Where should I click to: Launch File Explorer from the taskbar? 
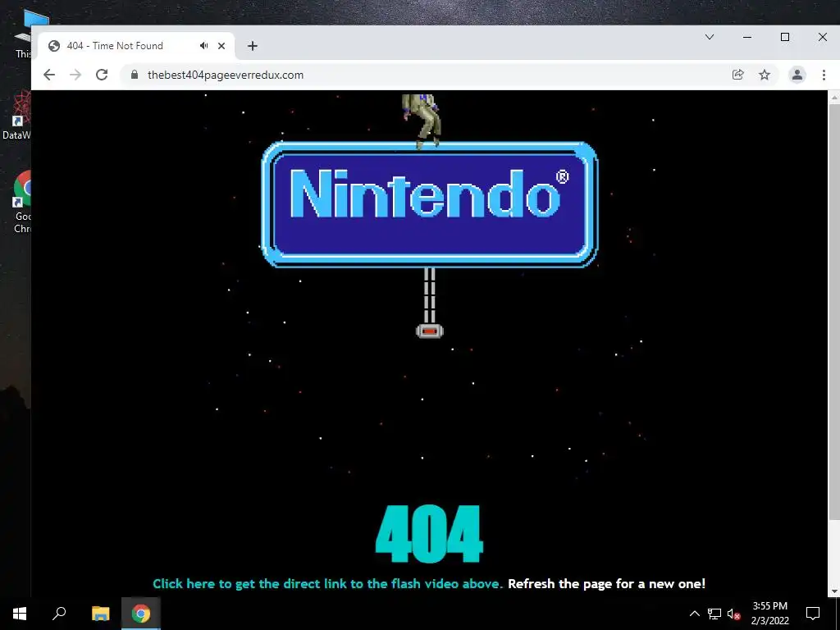coord(101,614)
